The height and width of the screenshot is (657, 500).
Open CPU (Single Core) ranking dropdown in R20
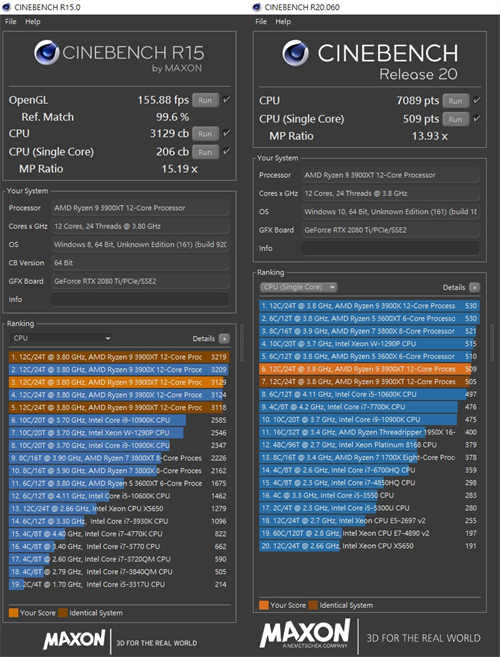pyautogui.click(x=298, y=287)
